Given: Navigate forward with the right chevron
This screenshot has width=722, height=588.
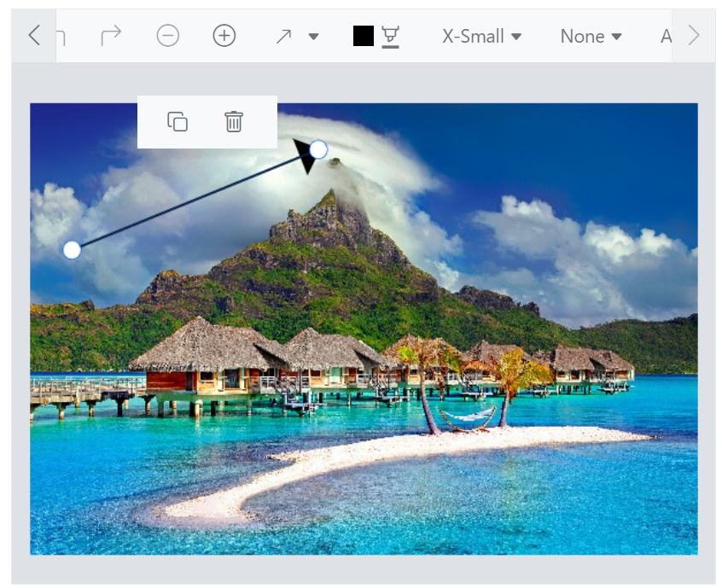Looking at the screenshot, I should pyautogui.click(x=693, y=36).
